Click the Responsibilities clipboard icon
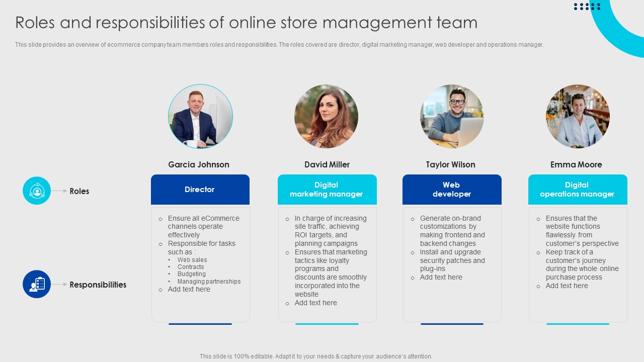Screen dimensions: 644x362 click(x=37, y=284)
